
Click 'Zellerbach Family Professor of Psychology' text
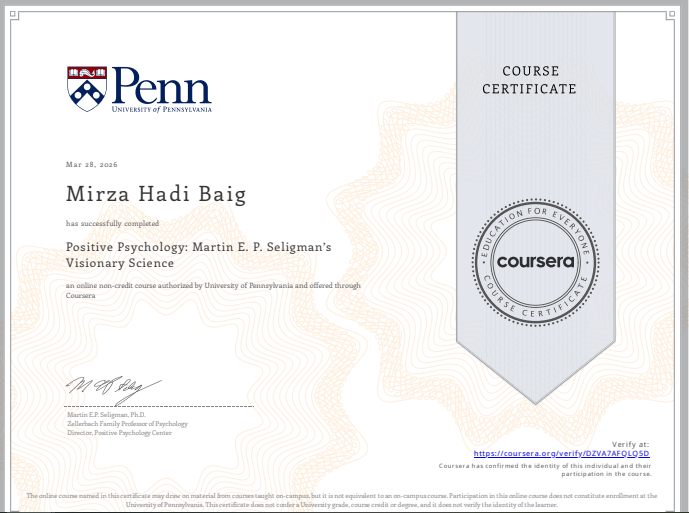(127, 424)
